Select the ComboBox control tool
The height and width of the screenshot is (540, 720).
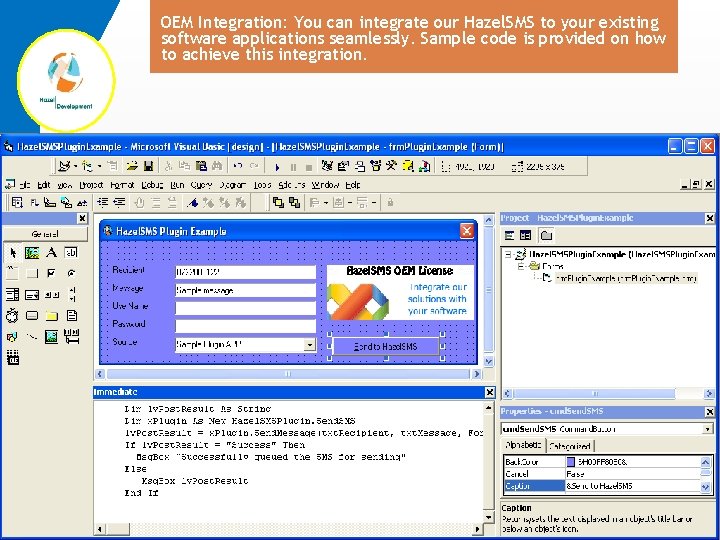[x=12, y=294]
